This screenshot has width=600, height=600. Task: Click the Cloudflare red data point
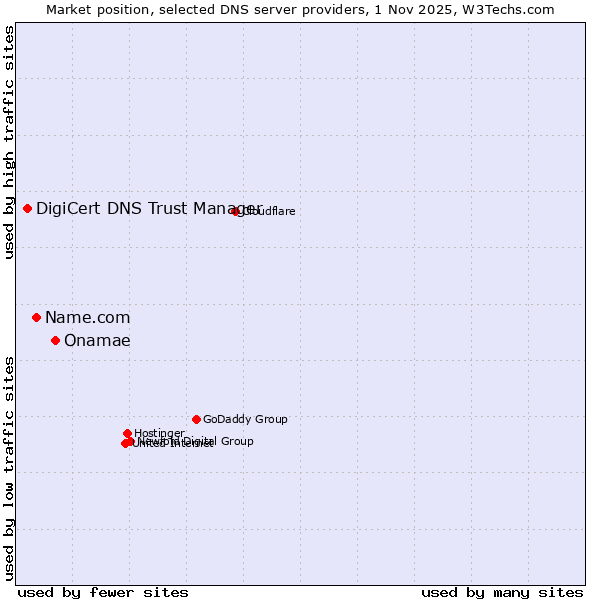click(x=236, y=211)
